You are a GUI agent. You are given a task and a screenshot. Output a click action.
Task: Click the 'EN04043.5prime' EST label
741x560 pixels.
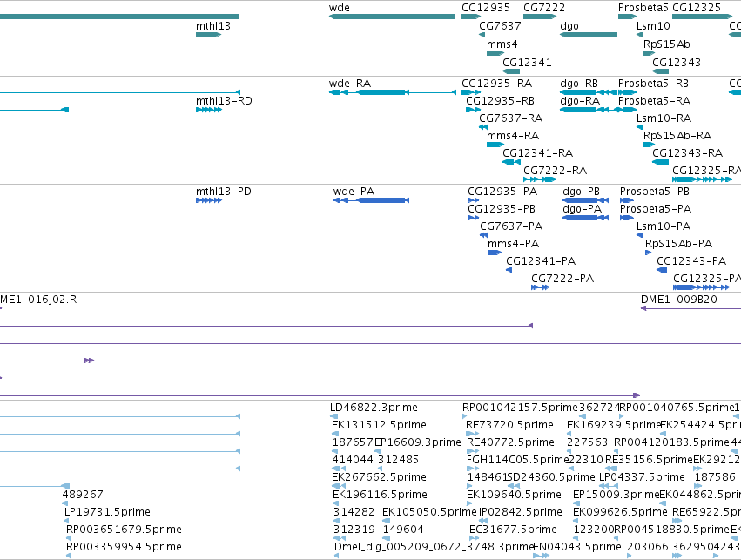pyautogui.click(x=577, y=547)
